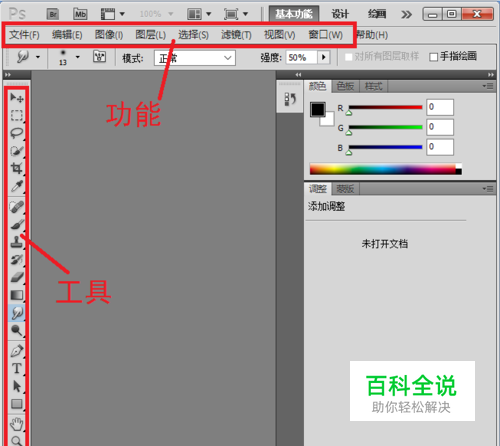Open the 帮助(H) menu
This screenshot has width=500, height=446.
click(372, 35)
